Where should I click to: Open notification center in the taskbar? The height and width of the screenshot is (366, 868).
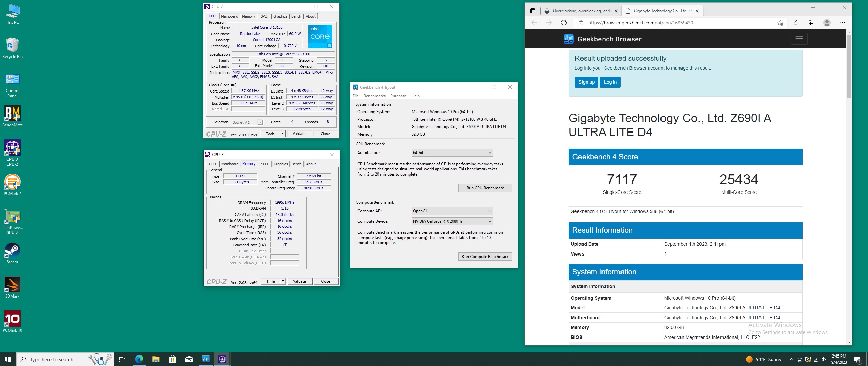(857, 359)
